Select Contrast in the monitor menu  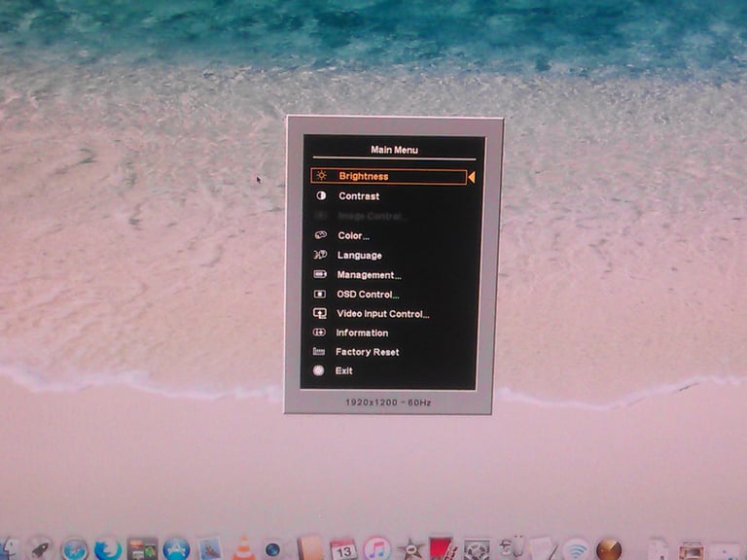(359, 195)
